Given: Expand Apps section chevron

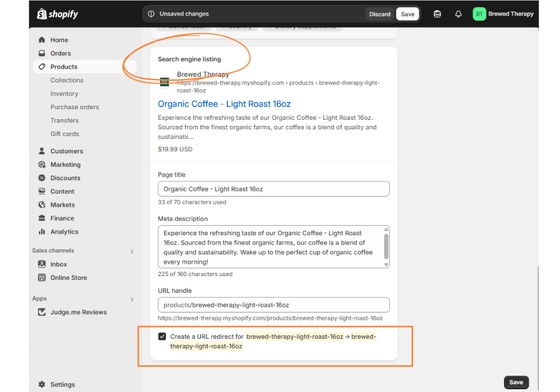Looking at the screenshot, I should point(132,299).
